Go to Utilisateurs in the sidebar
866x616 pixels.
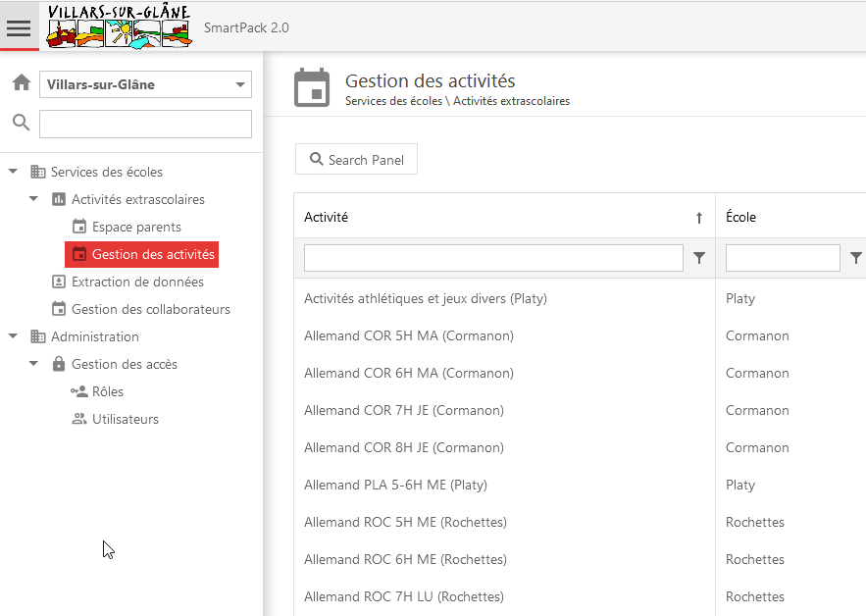pos(125,419)
